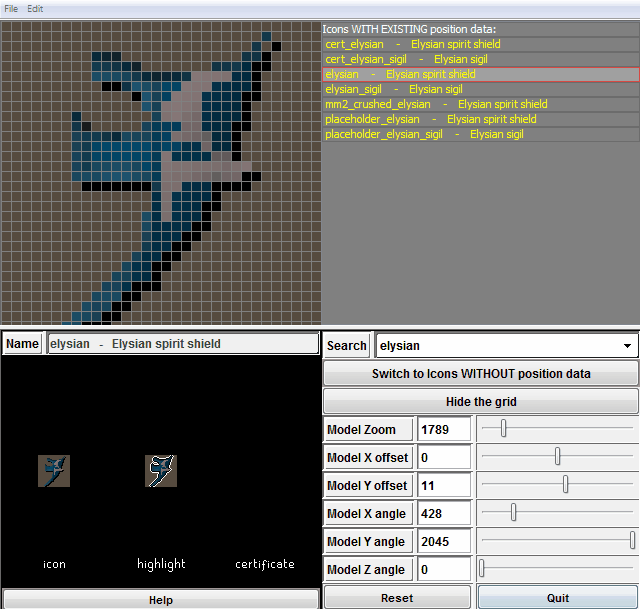Hide the grid overlay
This screenshot has height=609, width=640.
click(x=481, y=402)
